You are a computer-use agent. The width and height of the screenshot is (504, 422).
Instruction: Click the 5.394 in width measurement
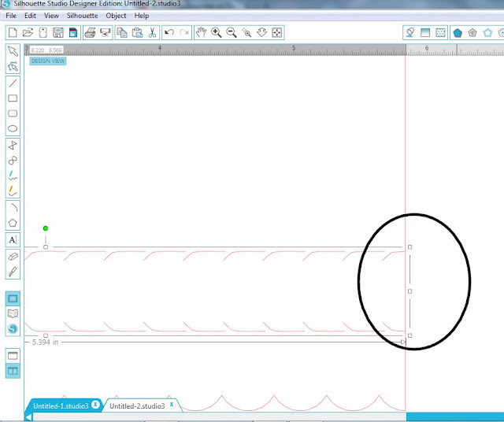46,342
